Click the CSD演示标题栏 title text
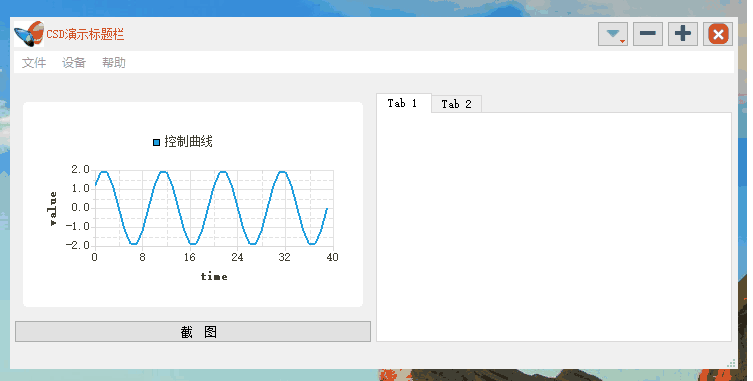 coord(85,34)
